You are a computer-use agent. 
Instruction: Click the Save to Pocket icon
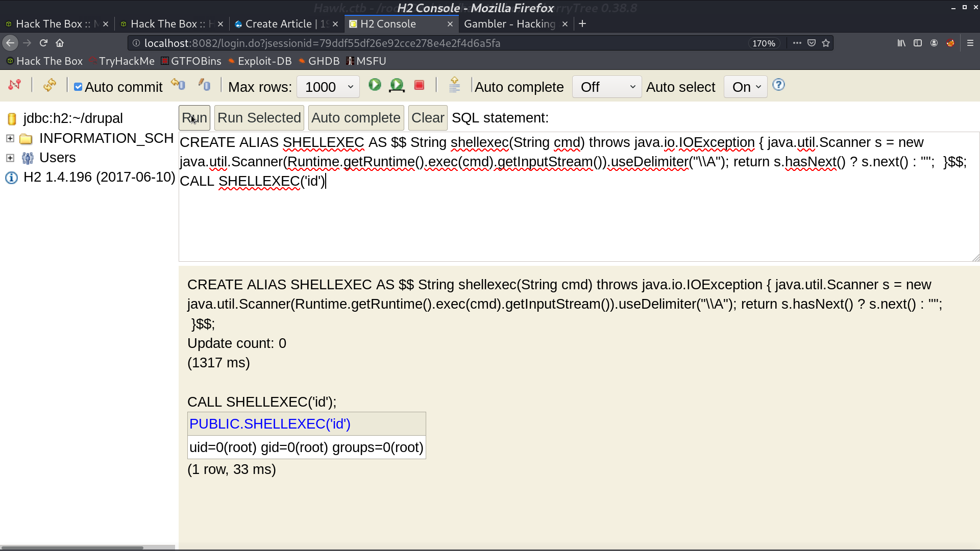[812, 43]
